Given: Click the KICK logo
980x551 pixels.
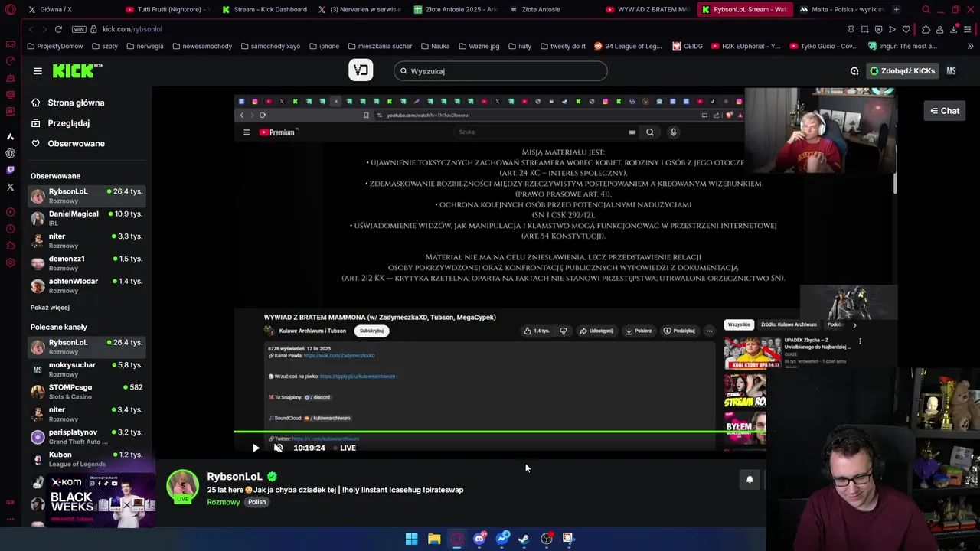Looking at the screenshot, I should [77, 71].
